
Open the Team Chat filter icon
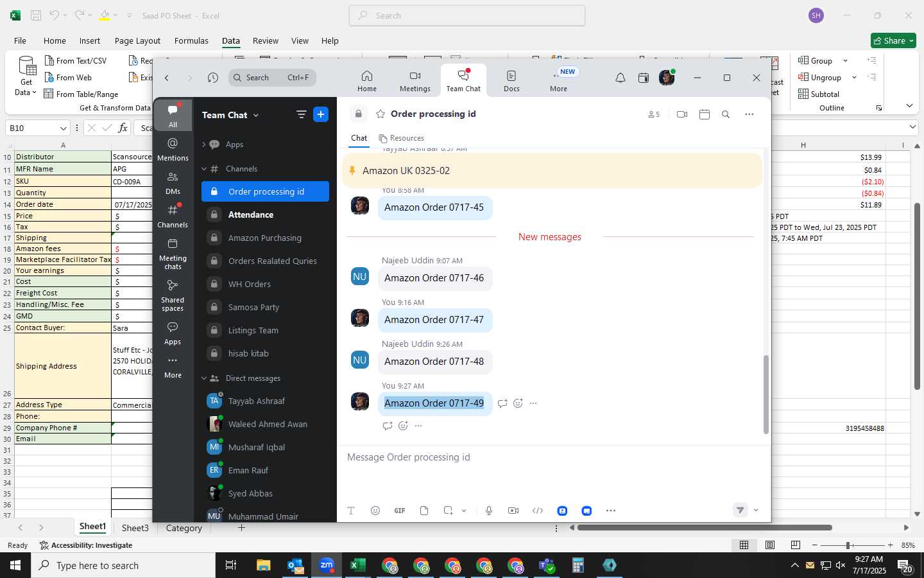pyautogui.click(x=301, y=114)
